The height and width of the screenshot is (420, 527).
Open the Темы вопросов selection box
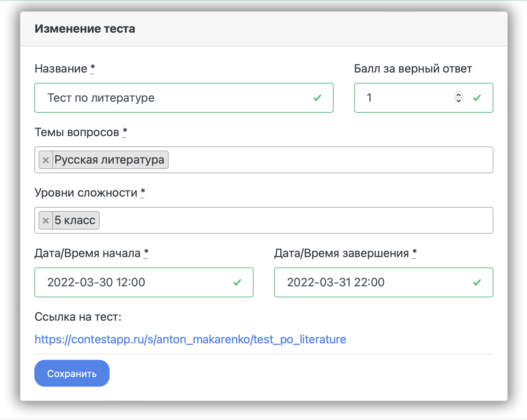point(330,160)
